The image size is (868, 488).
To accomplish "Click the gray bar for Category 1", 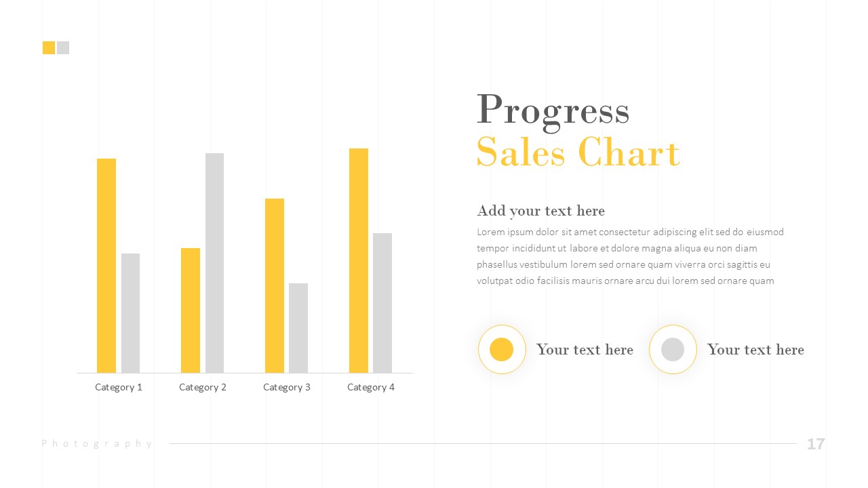I will point(130,313).
